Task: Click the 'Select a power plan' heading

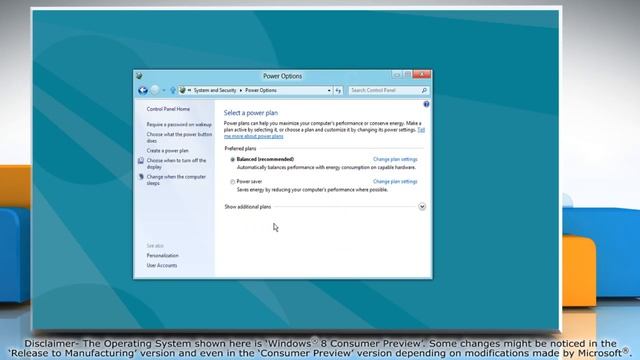Action: (x=251, y=113)
